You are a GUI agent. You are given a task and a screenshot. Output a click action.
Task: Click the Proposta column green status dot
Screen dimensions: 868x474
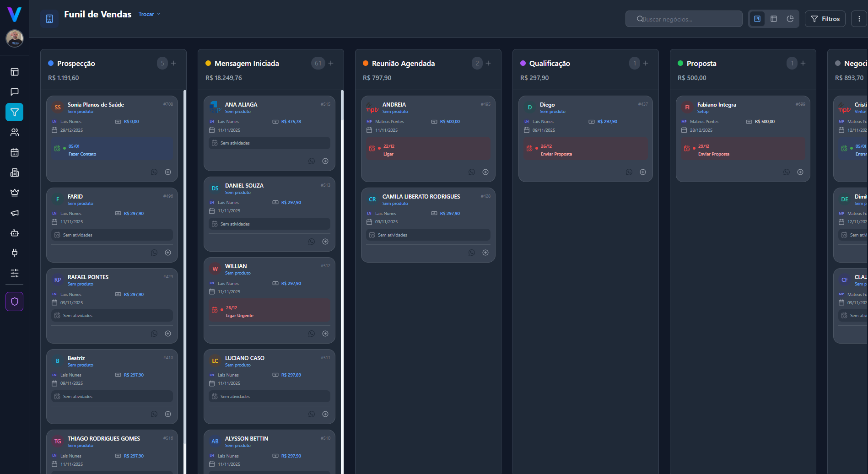click(x=680, y=63)
